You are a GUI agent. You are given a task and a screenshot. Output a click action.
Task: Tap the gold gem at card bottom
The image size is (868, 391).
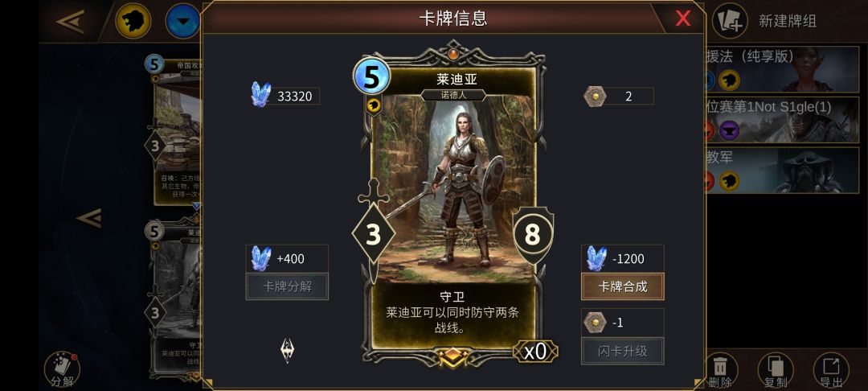[452, 356]
